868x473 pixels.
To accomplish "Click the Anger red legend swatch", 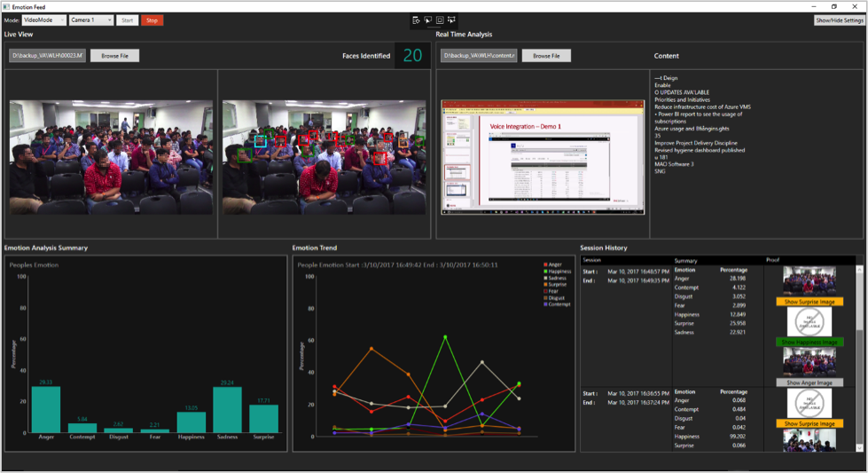I will [546, 264].
